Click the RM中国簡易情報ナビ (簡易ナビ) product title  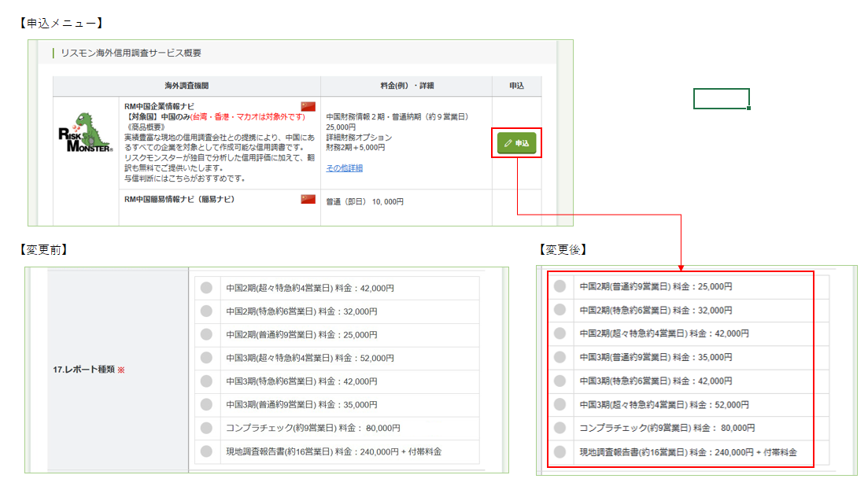point(179,199)
